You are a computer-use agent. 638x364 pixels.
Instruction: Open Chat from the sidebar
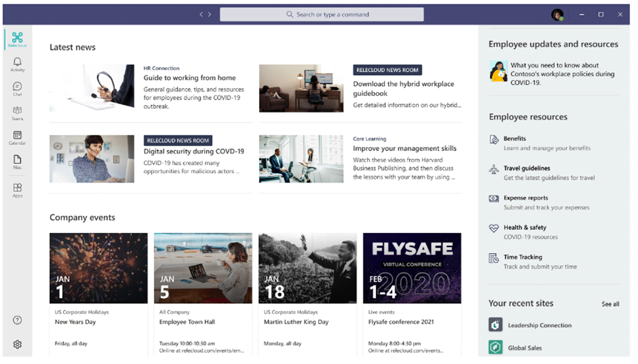(x=17, y=88)
